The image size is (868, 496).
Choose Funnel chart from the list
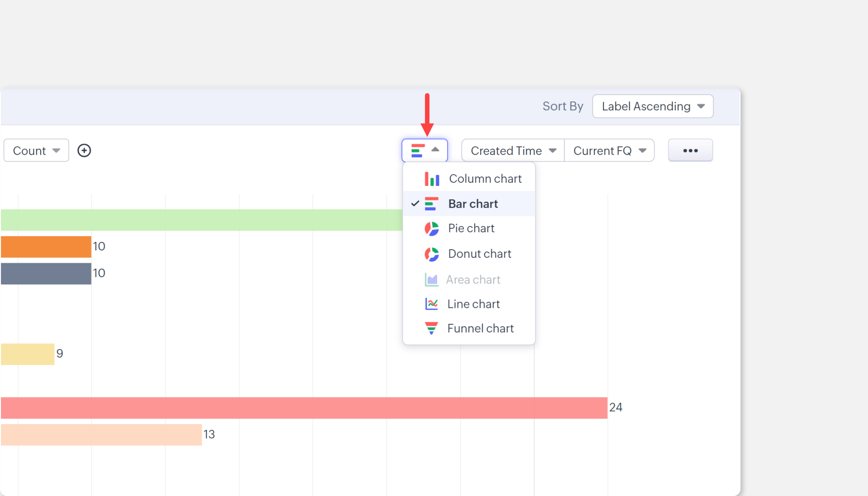[480, 328]
